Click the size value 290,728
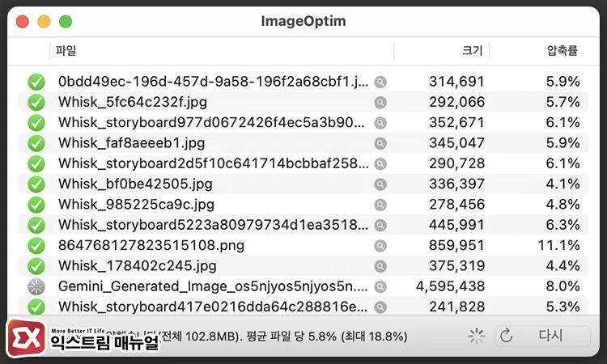Screen dimensions: 607x364 click(456, 163)
